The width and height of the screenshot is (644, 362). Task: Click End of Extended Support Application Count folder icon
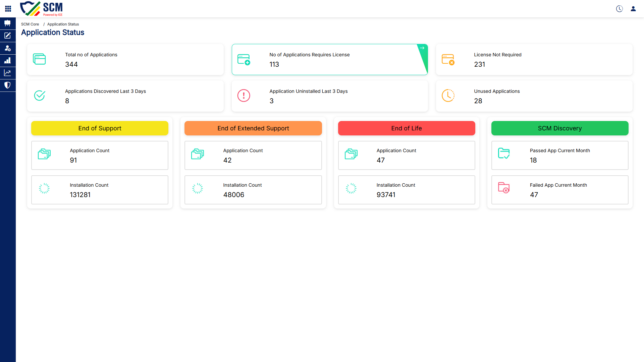pos(198,154)
